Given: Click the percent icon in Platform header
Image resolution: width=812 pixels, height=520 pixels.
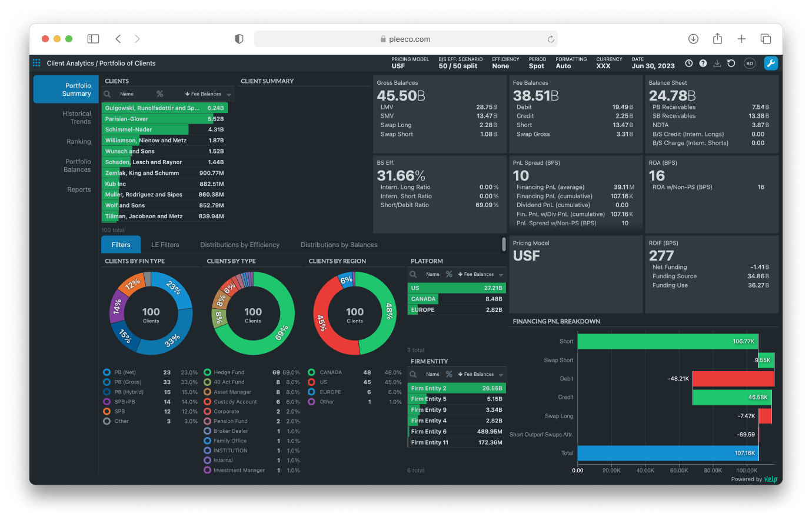Looking at the screenshot, I should click(x=449, y=274).
